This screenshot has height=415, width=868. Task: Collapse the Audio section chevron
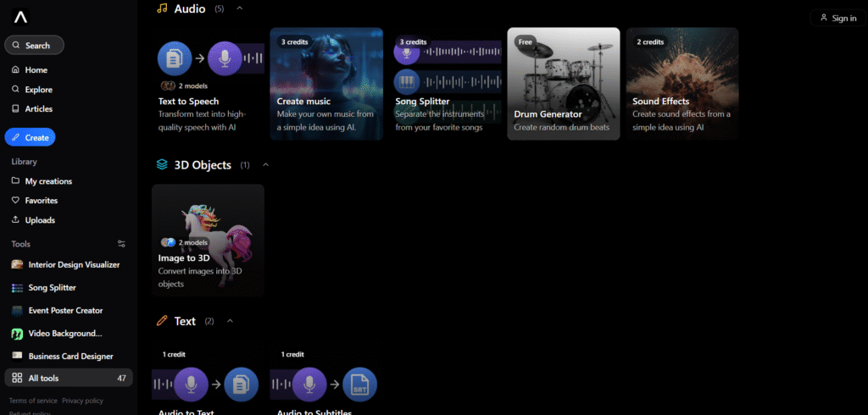[239, 8]
